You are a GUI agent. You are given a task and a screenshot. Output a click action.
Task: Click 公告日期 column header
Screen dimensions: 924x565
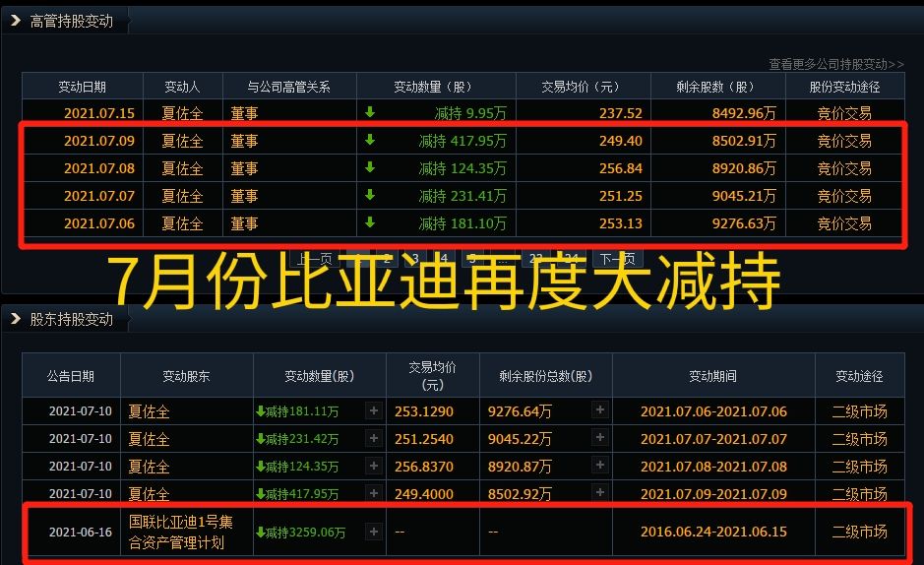(71, 376)
